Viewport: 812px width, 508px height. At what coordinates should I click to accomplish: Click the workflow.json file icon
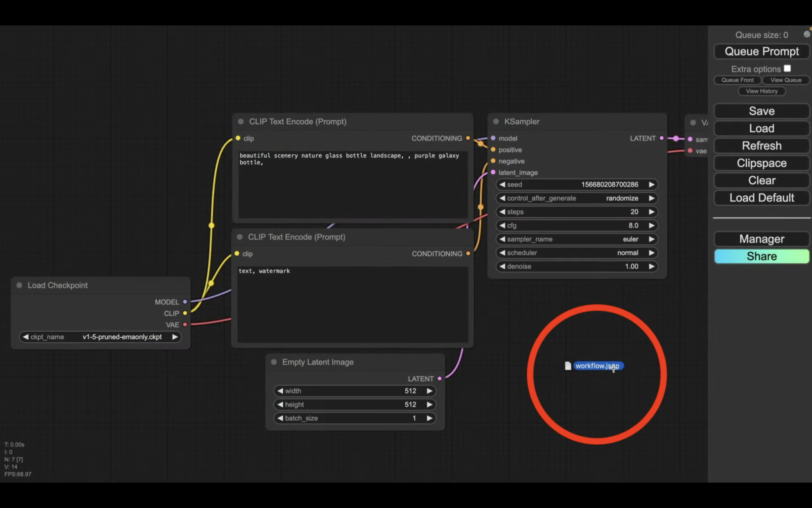point(568,366)
